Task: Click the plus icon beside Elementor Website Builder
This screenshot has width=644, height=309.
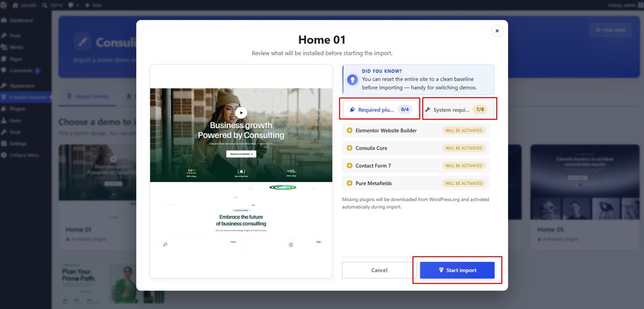Action: click(349, 131)
